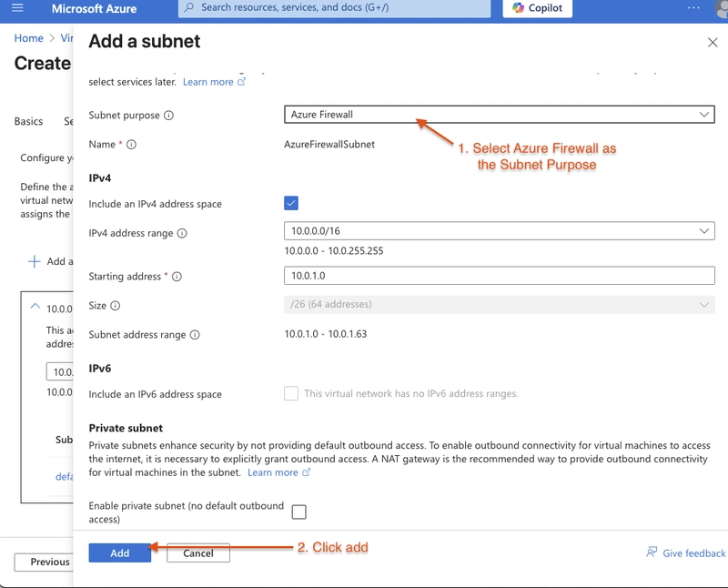Open the IPv4 address range 10.0.0.0/16 dropdown
Screen dimensions: 728x588
(x=499, y=231)
